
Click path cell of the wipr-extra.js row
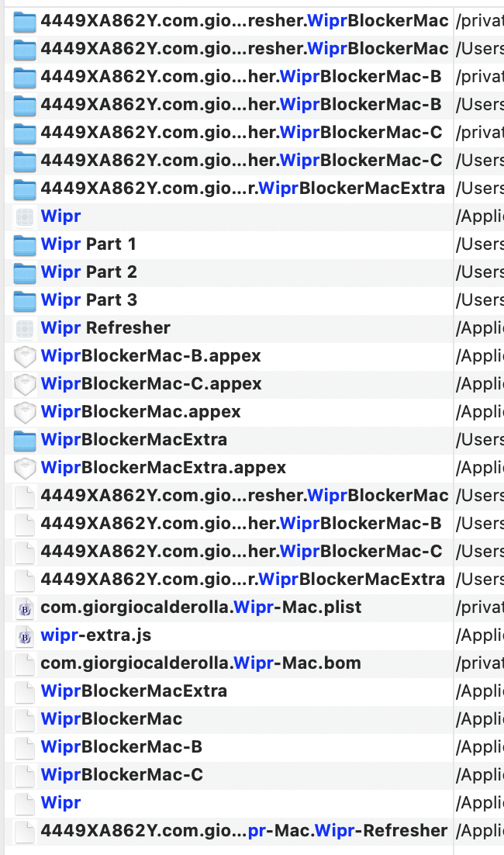[479, 635]
